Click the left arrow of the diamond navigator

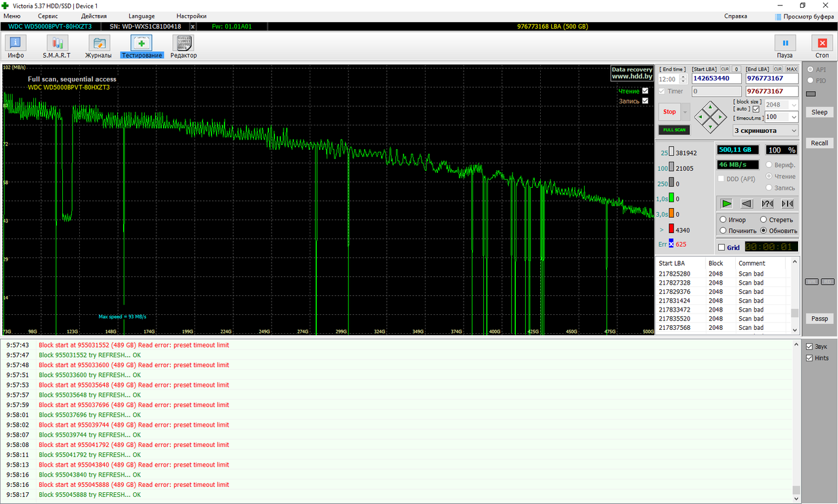[x=701, y=118]
